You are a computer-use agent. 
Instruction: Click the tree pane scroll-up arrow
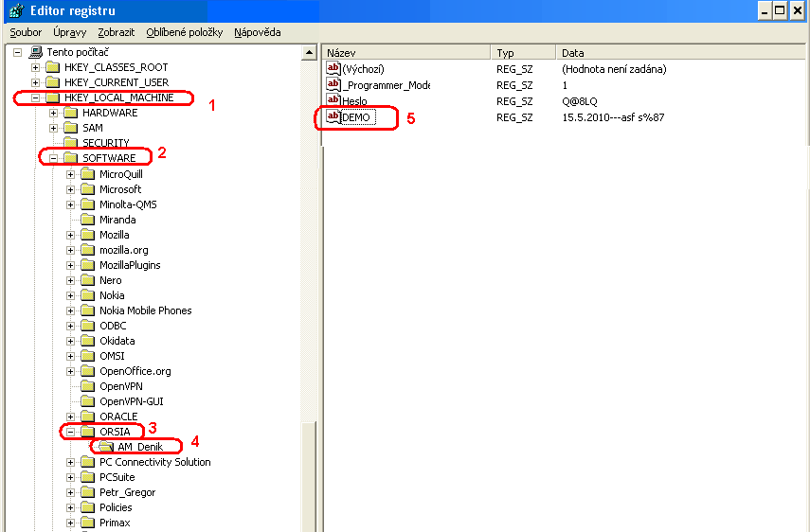309,53
